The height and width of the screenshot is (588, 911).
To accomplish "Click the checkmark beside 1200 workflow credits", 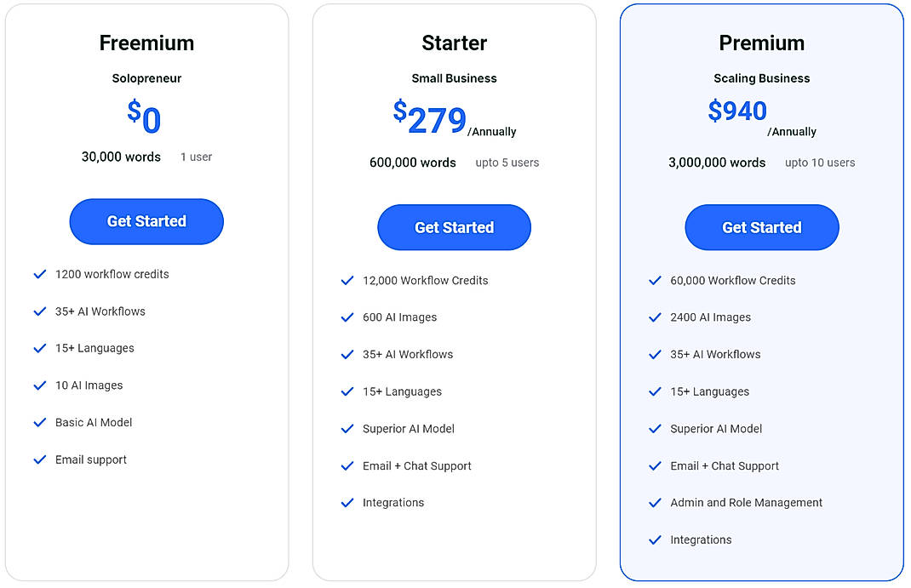I will click(39, 274).
